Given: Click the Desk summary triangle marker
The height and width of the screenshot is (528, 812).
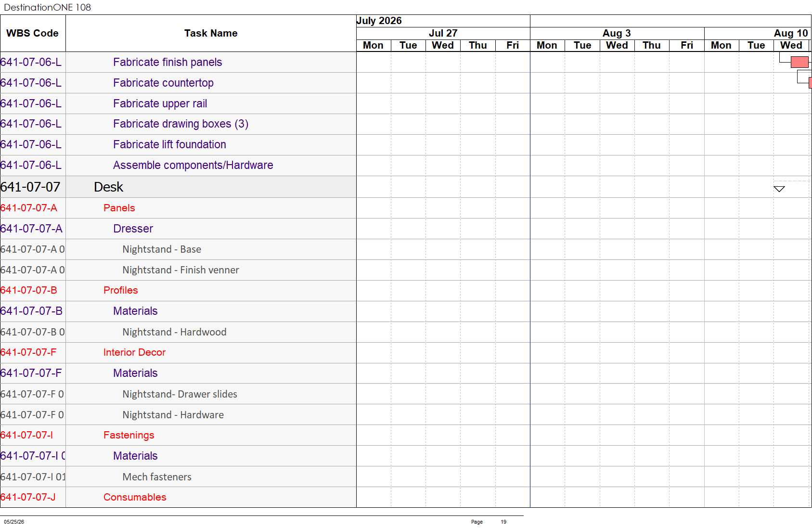Looking at the screenshot, I should (x=779, y=189).
